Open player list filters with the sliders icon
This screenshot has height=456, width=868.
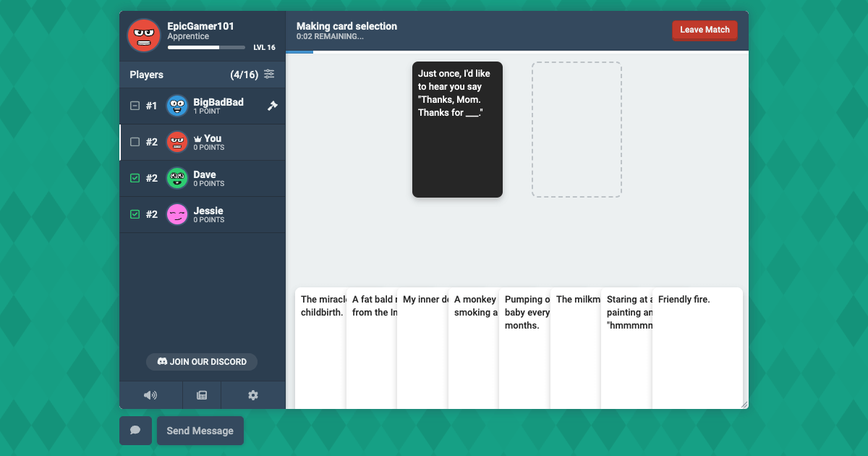point(268,74)
